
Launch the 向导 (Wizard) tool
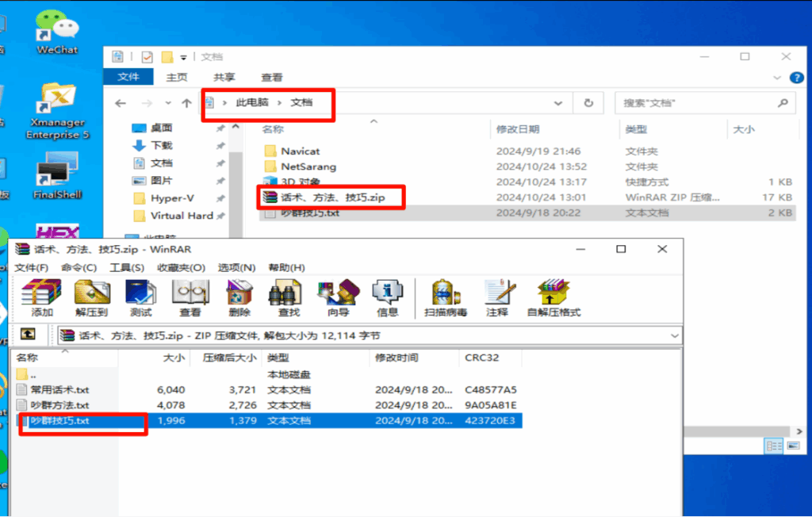point(338,299)
